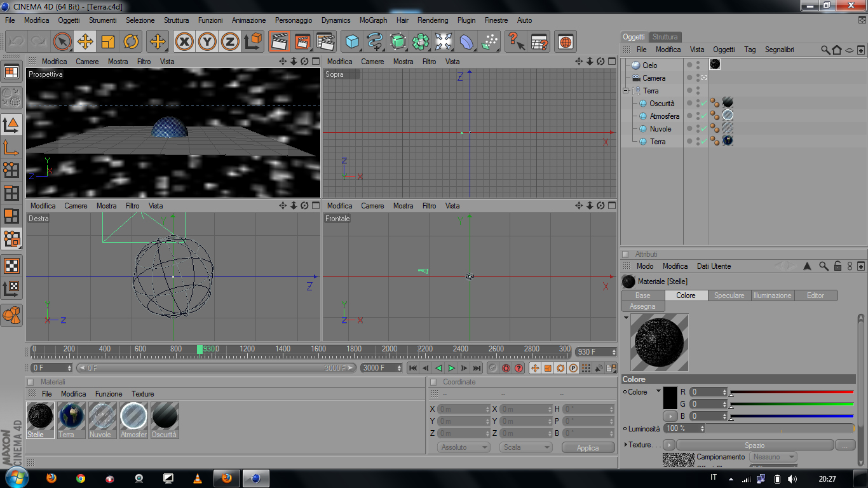The height and width of the screenshot is (488, 868).
Task: Click the Attributi lock icon
Action: coord(837,266)
